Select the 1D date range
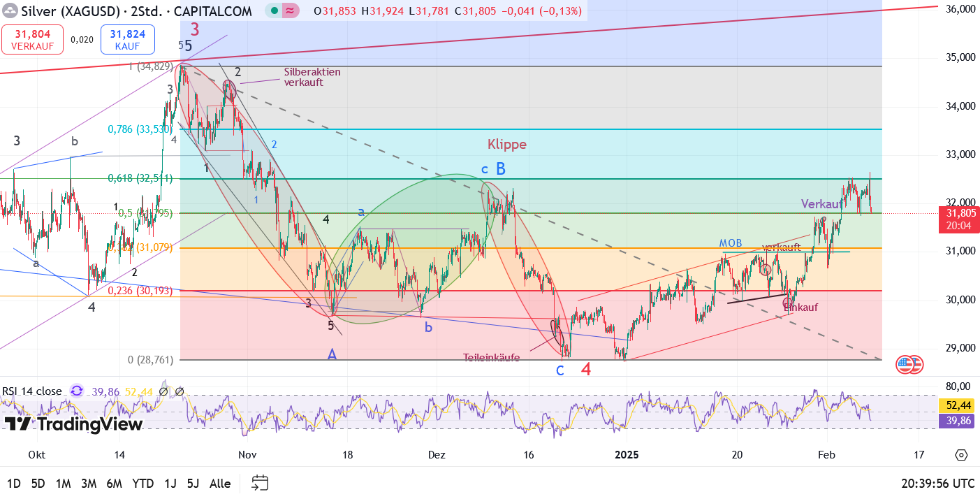This screenshot has height=499, width=980. 13,484
